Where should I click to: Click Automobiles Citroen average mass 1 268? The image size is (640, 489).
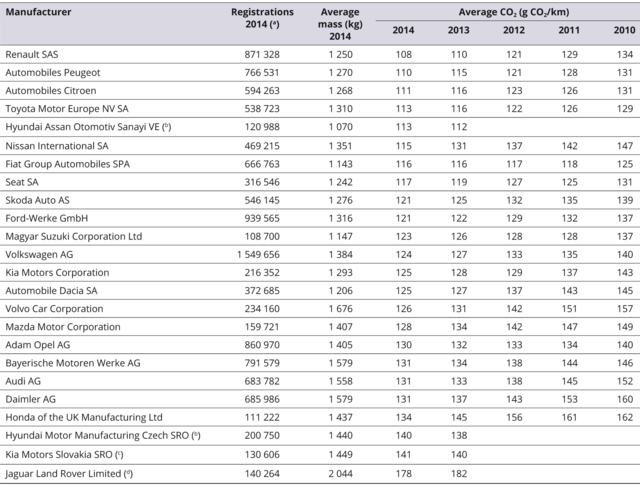click(x=341, y=91)
